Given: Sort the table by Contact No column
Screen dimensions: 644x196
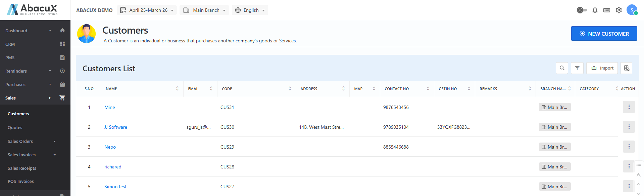Looking at the screenshot, I should (x=428, y=89).
